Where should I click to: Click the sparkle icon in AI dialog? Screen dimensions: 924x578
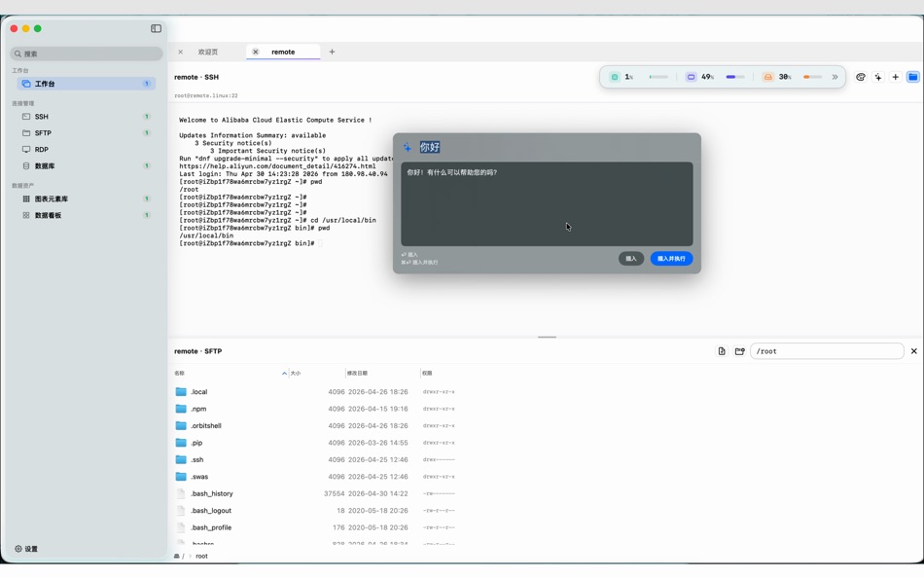(x=408, y=148)
